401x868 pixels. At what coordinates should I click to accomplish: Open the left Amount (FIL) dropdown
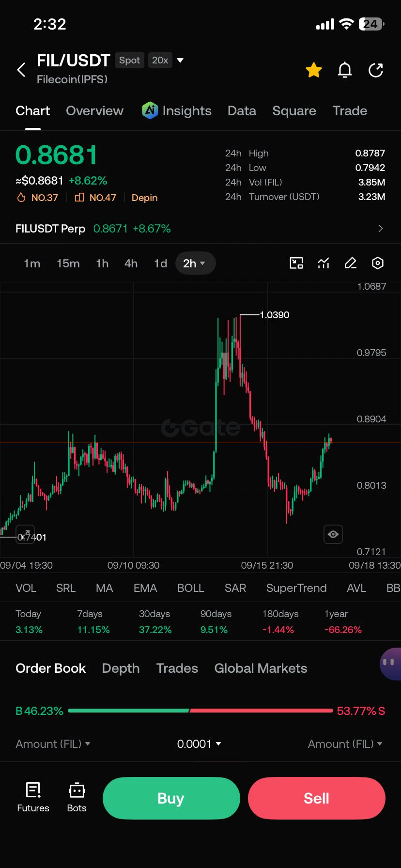point(53,744)
